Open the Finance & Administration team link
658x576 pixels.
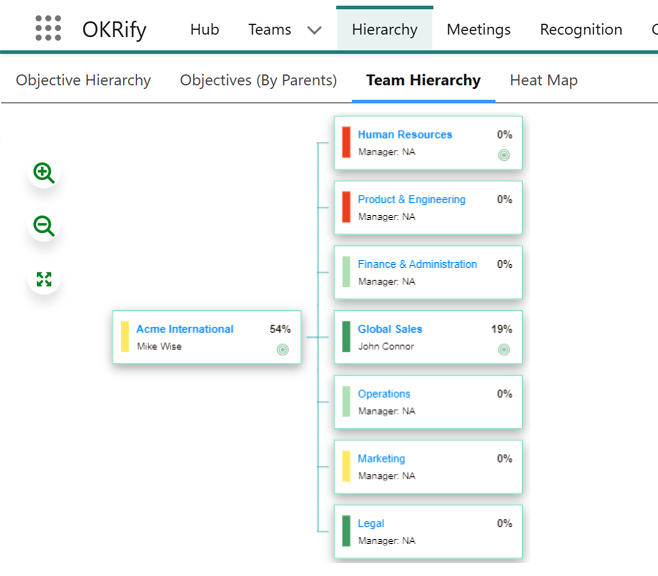click(417, 264)
